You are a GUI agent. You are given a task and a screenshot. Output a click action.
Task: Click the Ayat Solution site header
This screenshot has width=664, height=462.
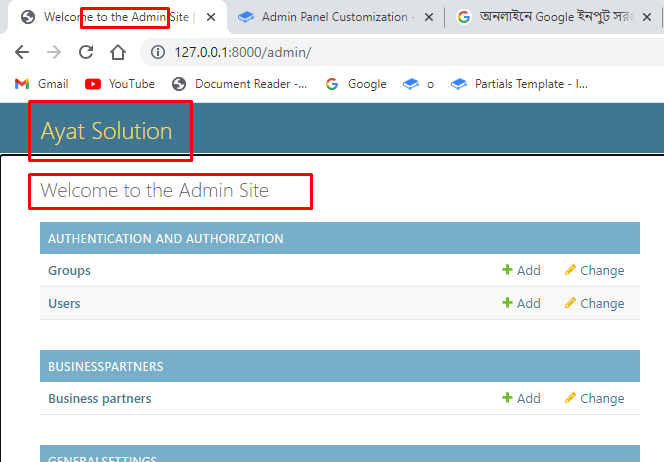click(106, 131)
